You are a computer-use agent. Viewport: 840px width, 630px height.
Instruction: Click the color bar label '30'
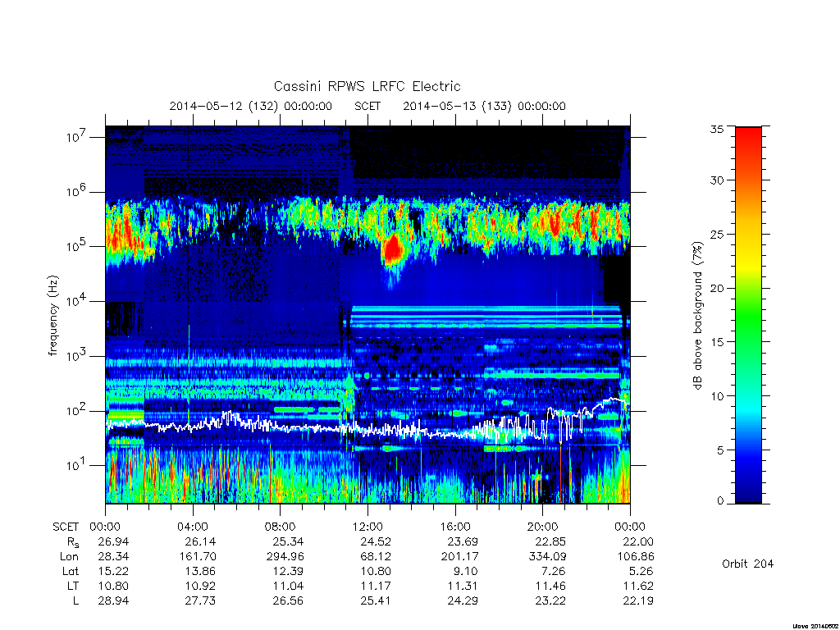pos(717,180)
